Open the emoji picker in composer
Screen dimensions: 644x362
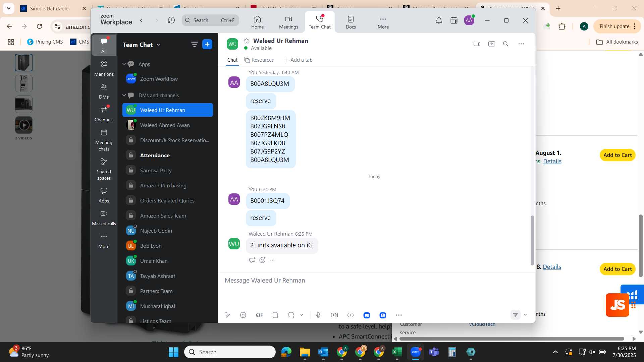click(243, 315)
